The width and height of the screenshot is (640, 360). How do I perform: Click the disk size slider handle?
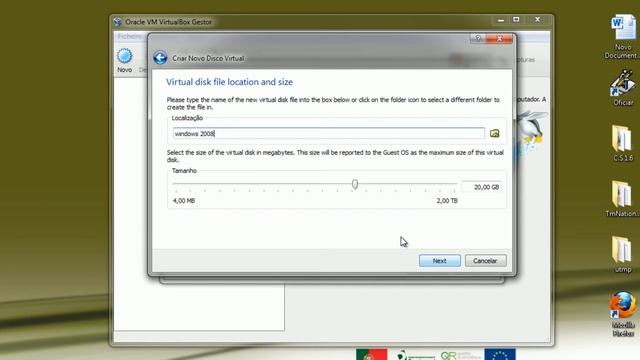[355, 184]
